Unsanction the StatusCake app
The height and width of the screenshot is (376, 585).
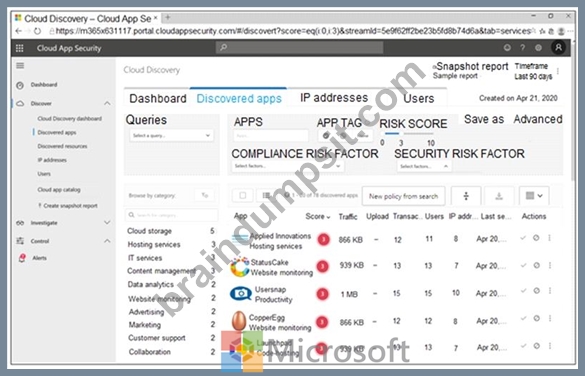536,265
